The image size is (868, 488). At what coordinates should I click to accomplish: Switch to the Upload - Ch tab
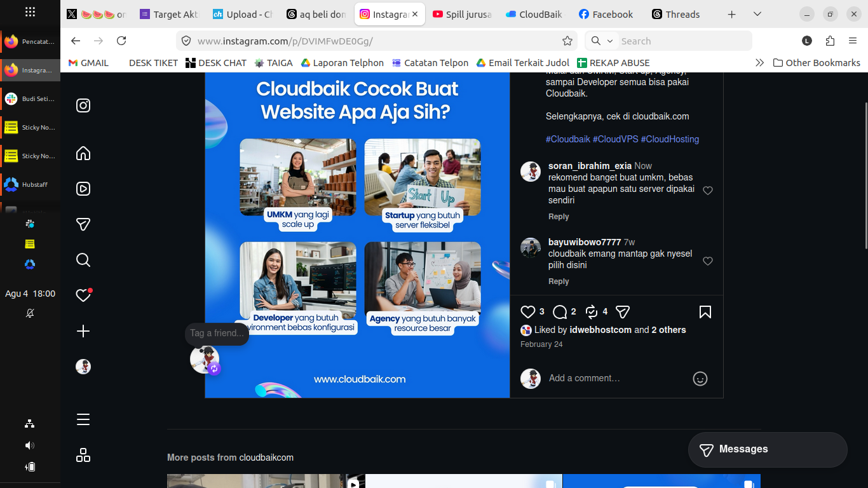(243, 14)
